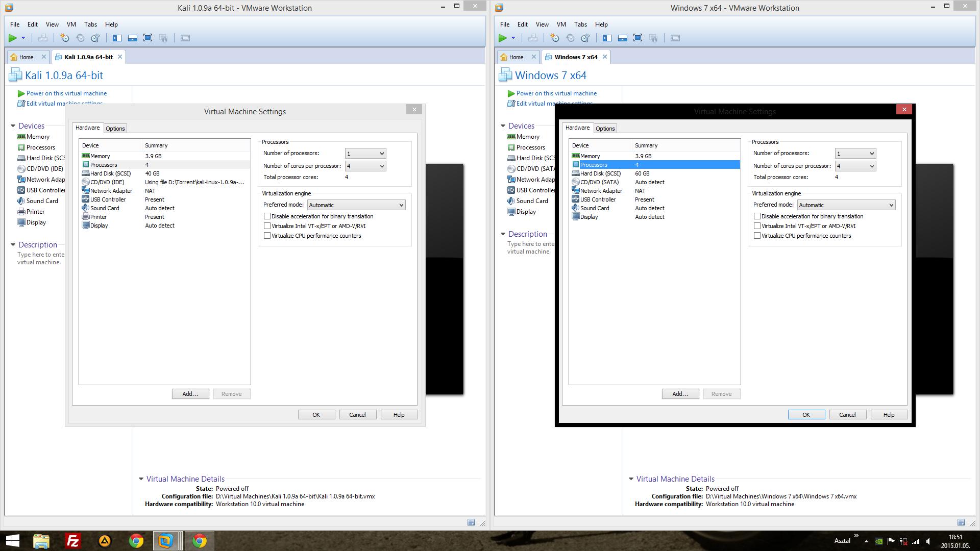Take a snapshot in the Kali window toolbar
The image size is (980, 551).
(x=64, y=38)
